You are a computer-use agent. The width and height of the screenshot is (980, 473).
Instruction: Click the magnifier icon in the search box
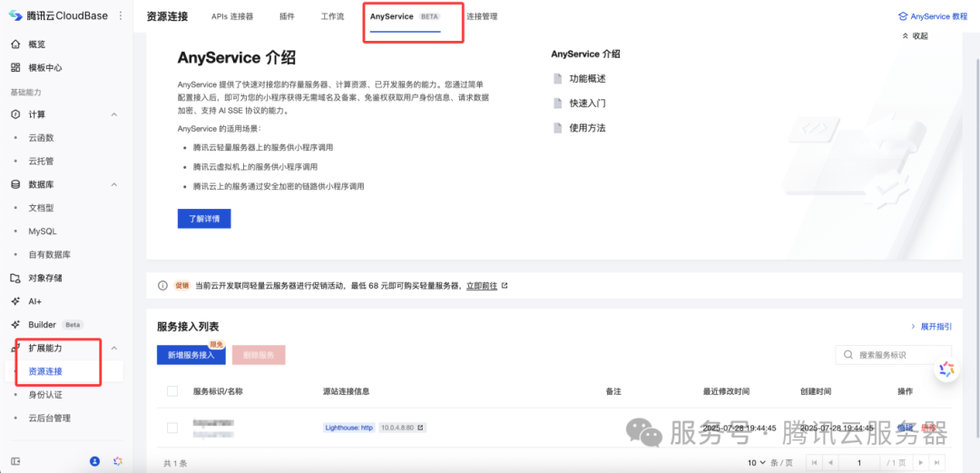pos(848,355)
